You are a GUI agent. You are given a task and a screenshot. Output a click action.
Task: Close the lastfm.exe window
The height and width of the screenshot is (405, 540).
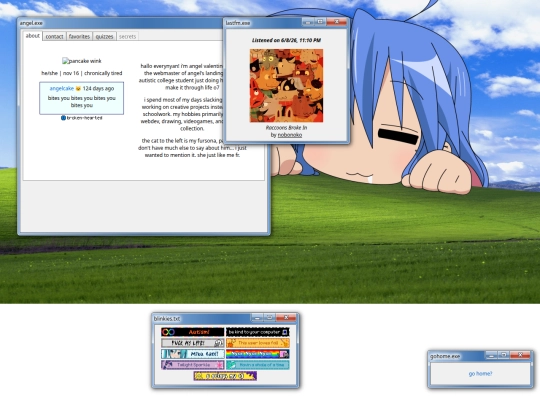click(x=336, y=22)
